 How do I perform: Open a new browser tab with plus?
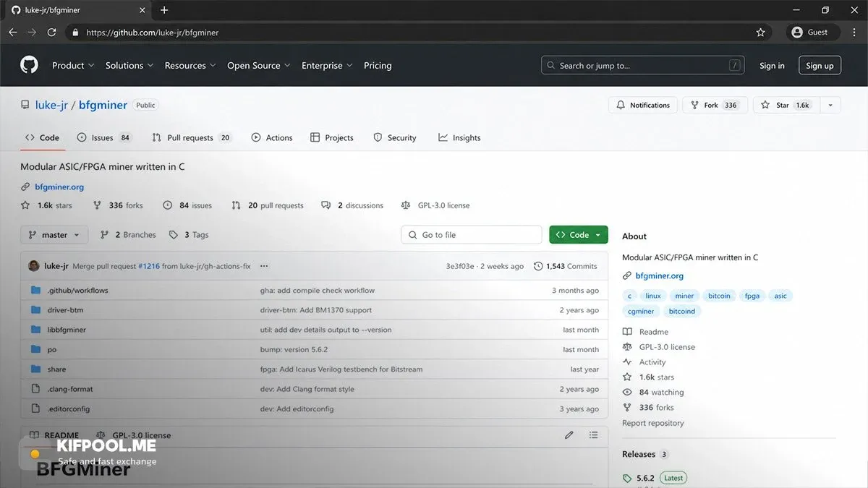164,10
